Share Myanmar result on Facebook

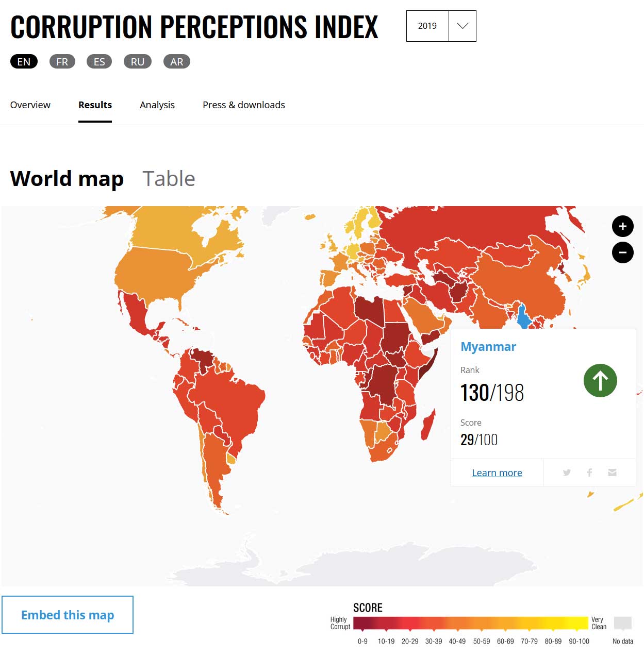tap(589, 473)
